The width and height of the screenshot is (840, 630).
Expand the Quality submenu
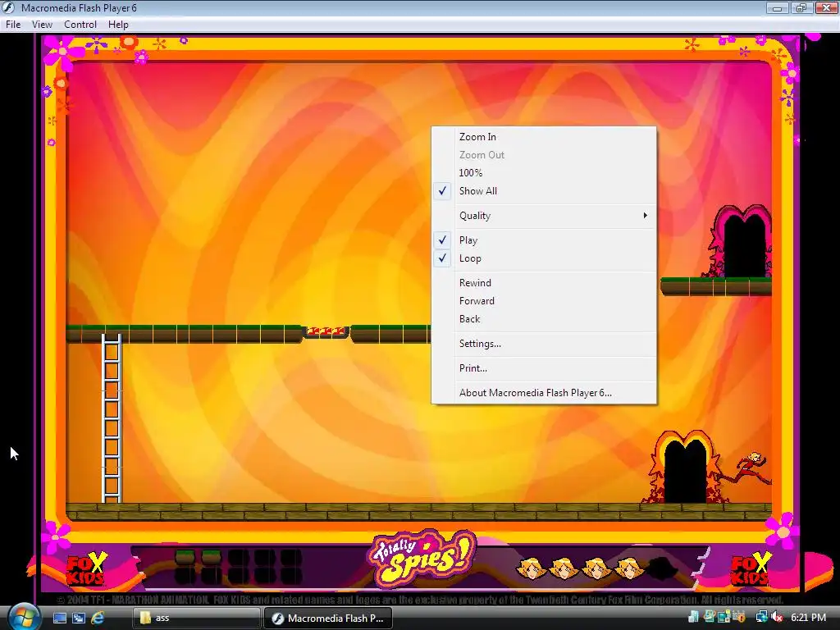(x=544, y=216)
